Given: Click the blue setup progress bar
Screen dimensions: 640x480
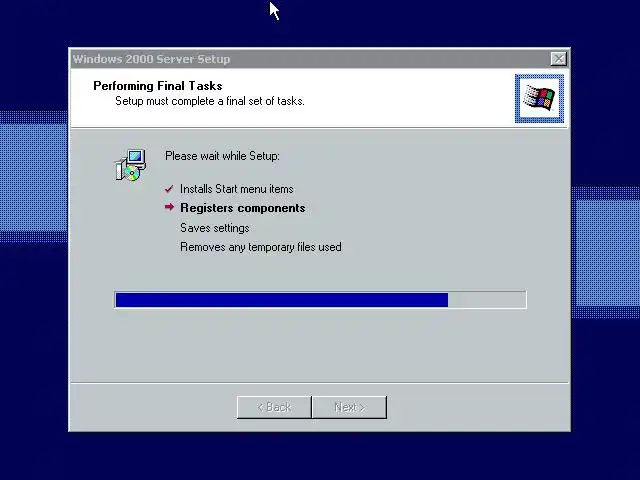Looking at the screenshot, I should click(320, 300).
